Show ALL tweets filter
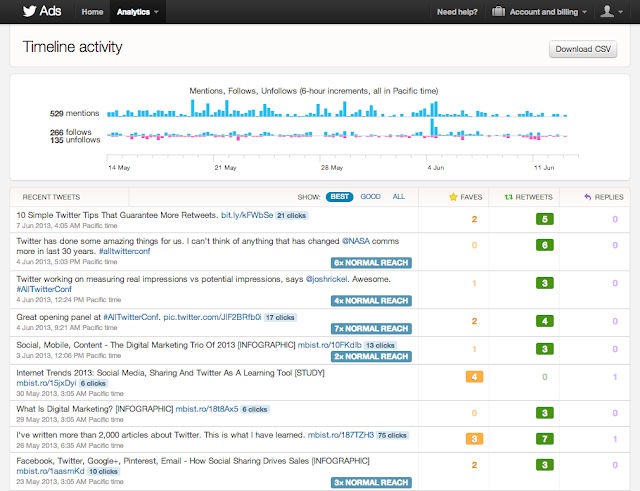This screenshot has width=640, height=491. 399,197
